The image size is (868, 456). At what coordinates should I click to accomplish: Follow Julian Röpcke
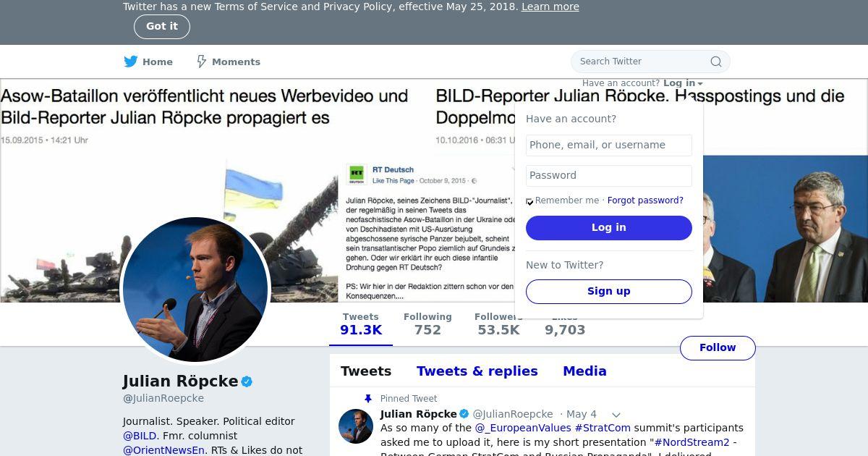pos(718,348)
